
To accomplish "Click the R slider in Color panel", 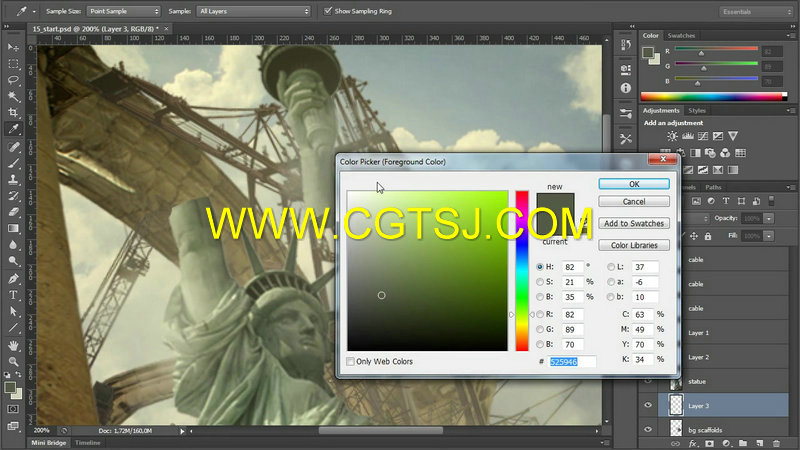I will pos(716,49).
